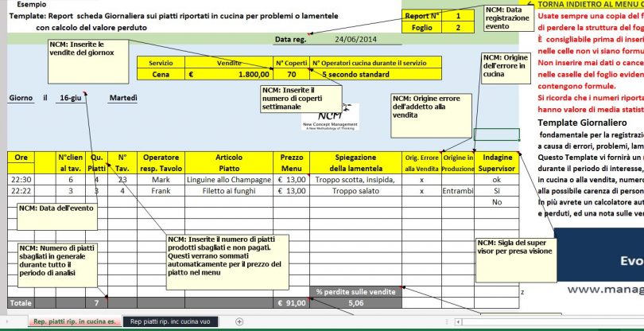Select supervisor cell 'ok'
This screenshot has height=331, width=644.
(x=497, y=180)
